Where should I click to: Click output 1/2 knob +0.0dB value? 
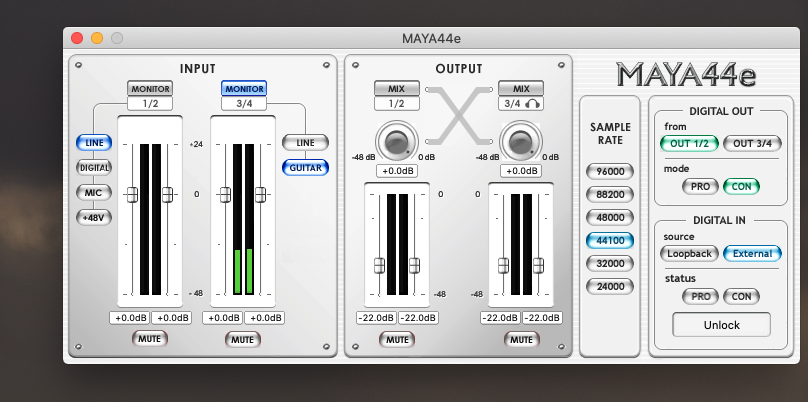[397, 171]
